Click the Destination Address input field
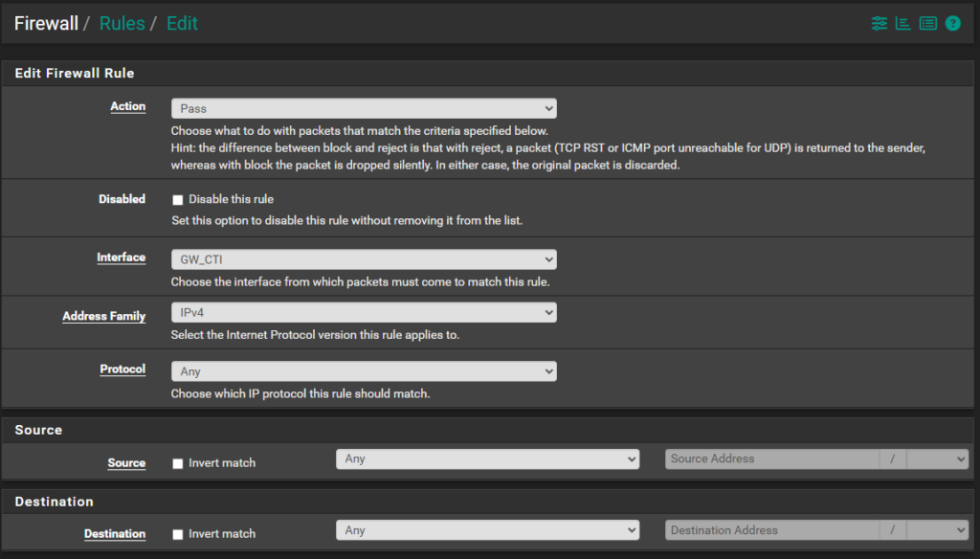 tap(771, 530)
